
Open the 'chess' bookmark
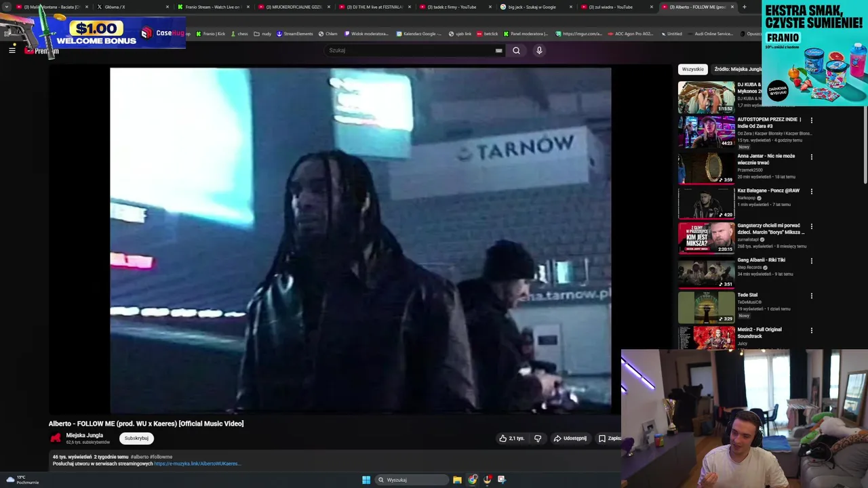coord(239,33)
